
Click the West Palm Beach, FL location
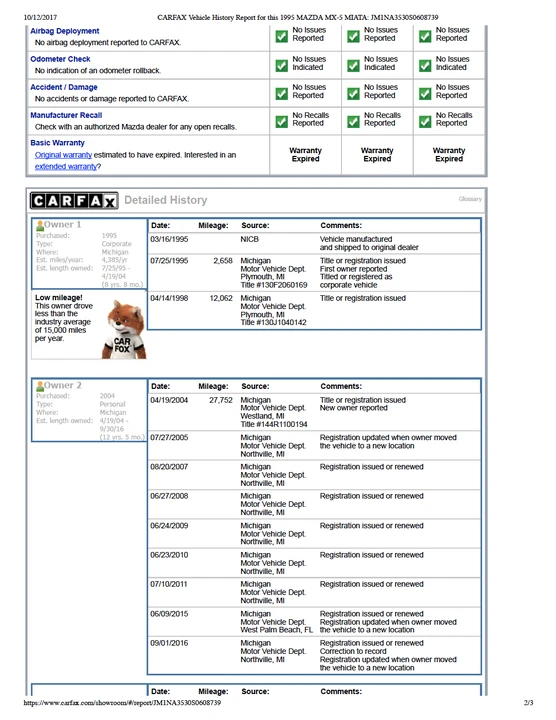point(276,630)
